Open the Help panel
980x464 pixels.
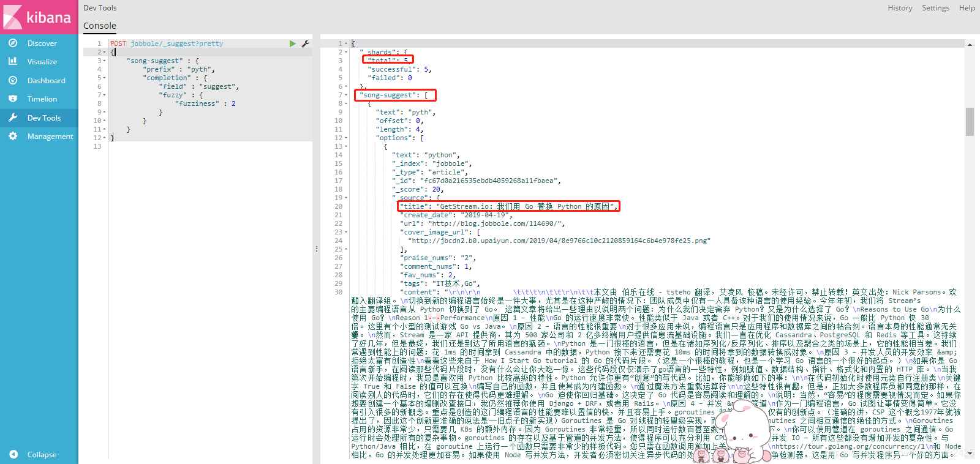(x=967, y=8)
